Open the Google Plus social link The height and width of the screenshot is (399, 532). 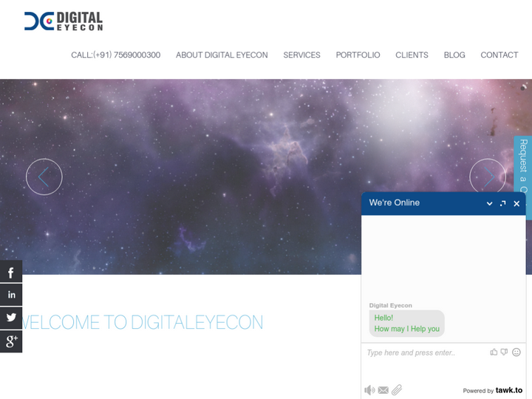coord(11,341)
